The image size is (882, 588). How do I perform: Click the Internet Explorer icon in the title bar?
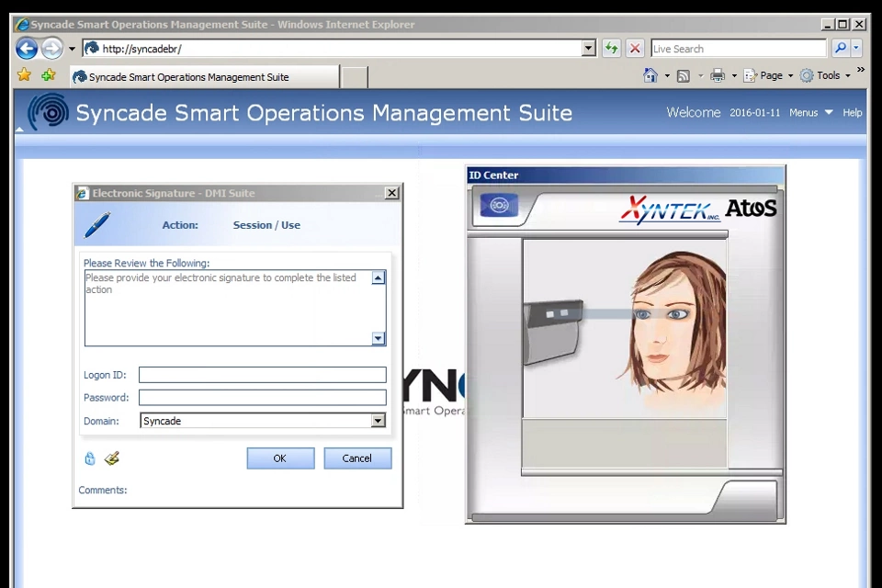22,25
